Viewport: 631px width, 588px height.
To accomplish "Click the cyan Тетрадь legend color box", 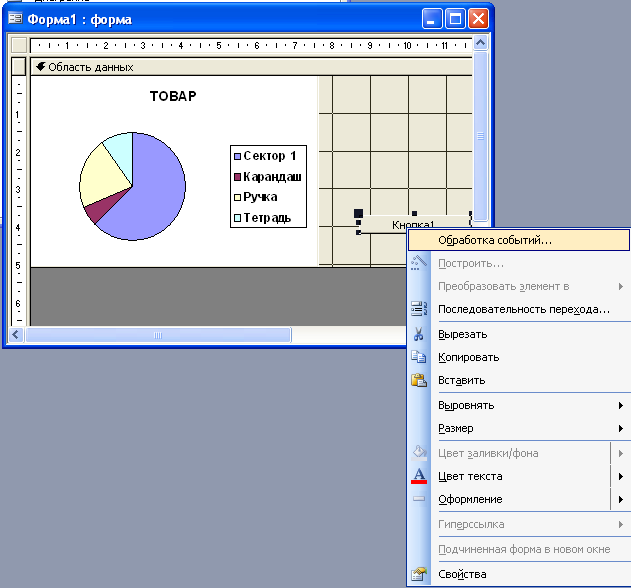I will [x=237, y=218].
